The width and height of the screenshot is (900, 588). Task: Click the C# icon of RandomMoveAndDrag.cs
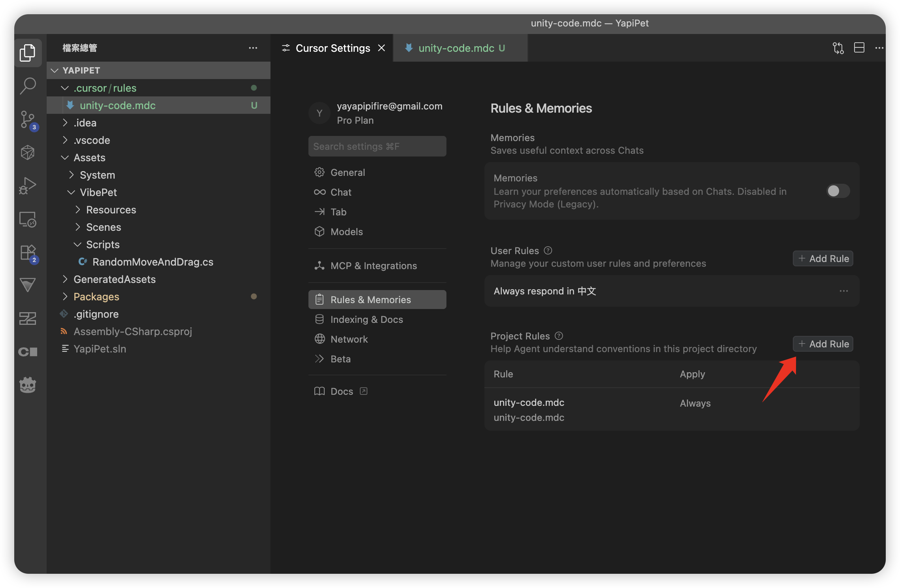(83, 262)
